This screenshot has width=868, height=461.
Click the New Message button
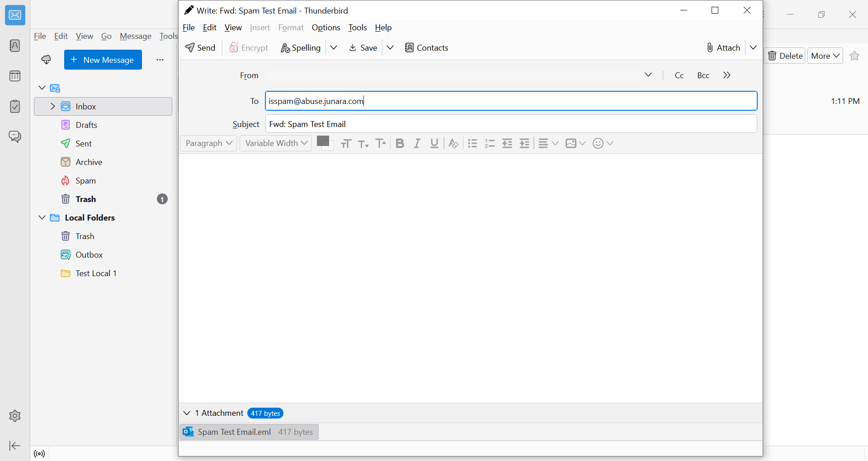pyautogui.click(x=103, y=60)
